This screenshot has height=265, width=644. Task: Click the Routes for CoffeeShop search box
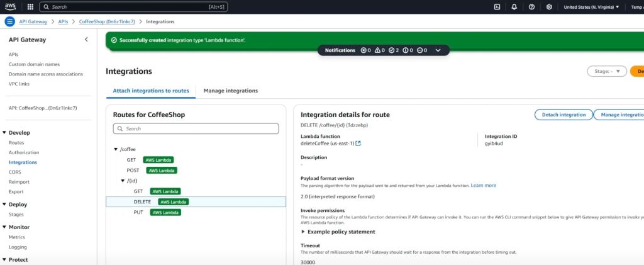pyautogui.click(x=196, y=128)
